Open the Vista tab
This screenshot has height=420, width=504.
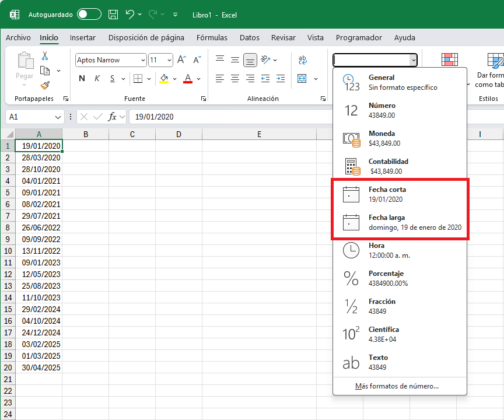[316, 37]
